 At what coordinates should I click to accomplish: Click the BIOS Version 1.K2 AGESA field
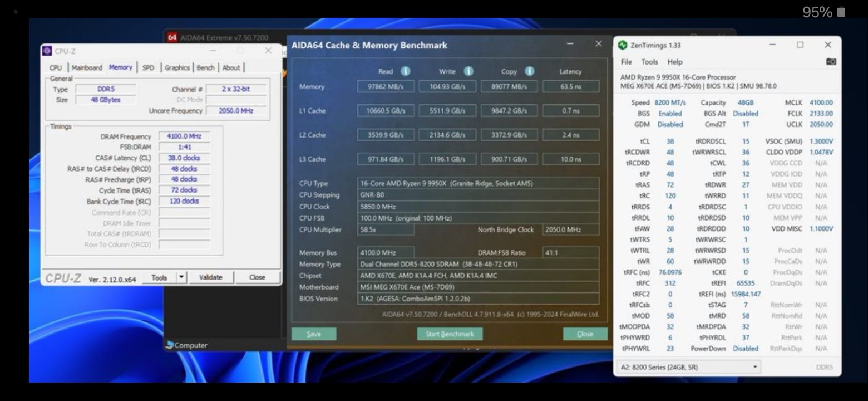(479, 299)
